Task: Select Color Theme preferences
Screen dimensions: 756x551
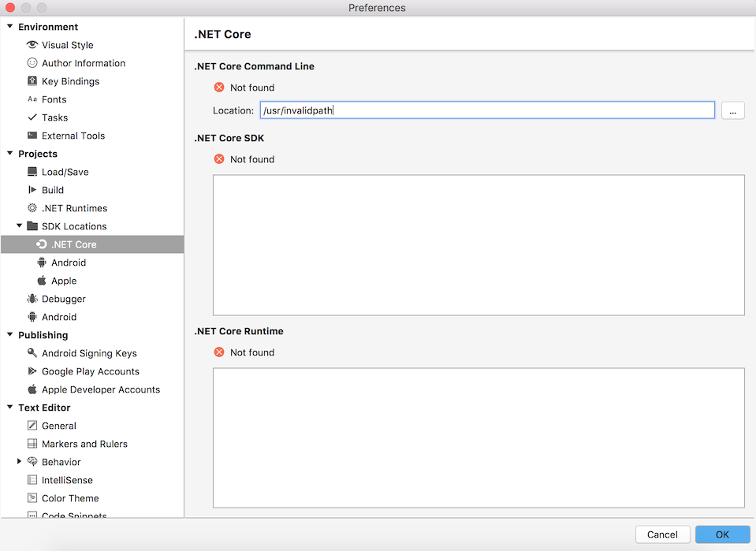Action: pyautogui.click(x=70, y=498)
